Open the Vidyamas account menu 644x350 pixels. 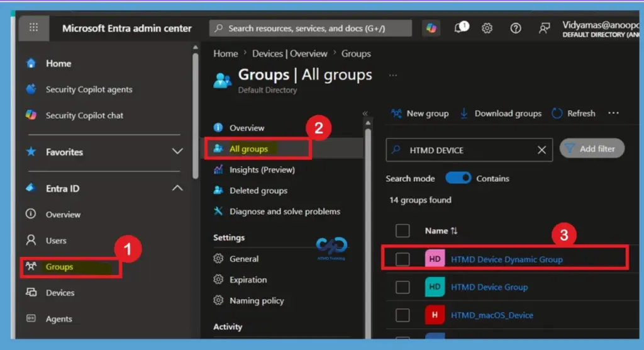coord(601,29)
